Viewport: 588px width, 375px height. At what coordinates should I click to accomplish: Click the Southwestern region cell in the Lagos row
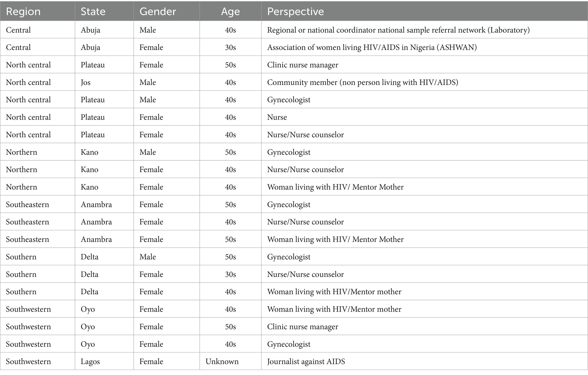(x=28, y=362)
